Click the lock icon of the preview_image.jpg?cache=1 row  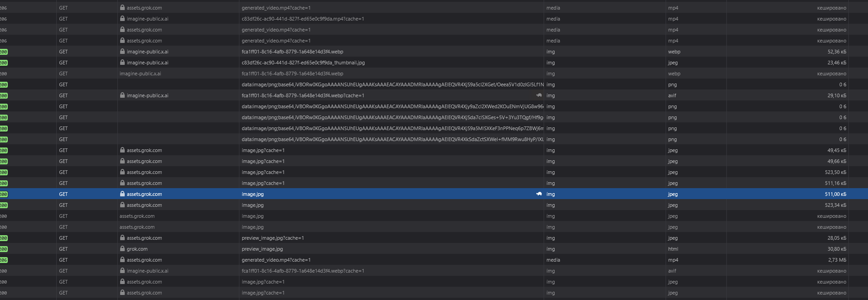(x=122, y=238)
